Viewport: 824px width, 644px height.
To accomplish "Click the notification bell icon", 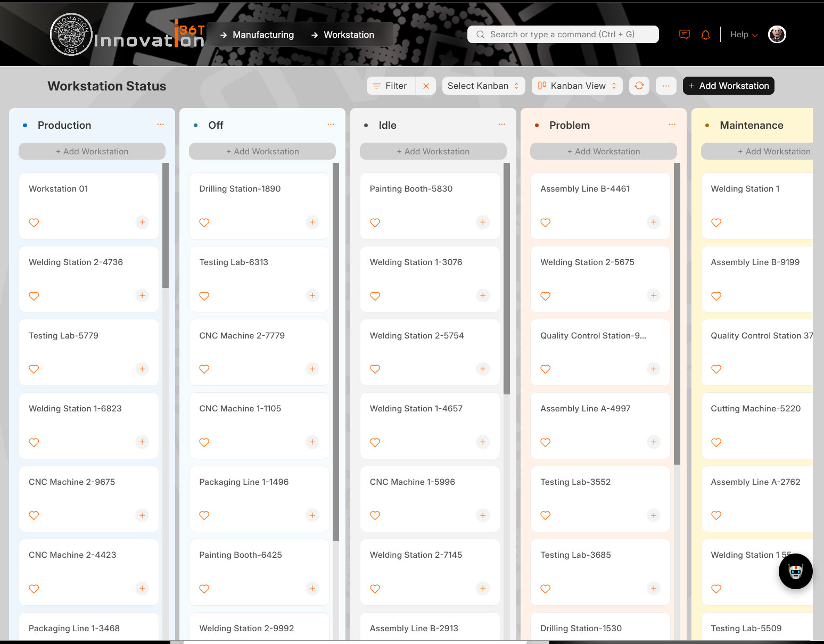I will pos(705,35).
